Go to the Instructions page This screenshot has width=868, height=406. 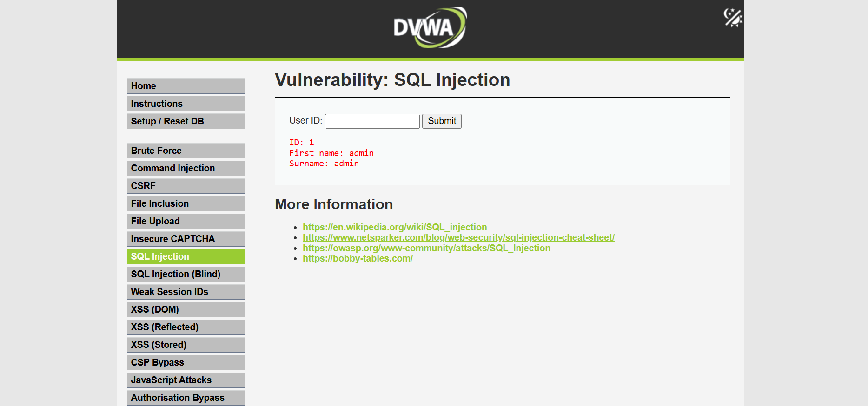(186, 104)
